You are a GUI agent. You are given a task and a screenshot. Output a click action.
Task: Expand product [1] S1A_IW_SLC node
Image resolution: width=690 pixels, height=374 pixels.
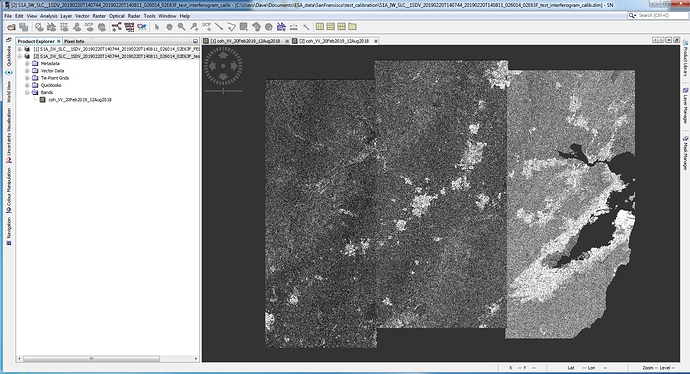[20, 49]
